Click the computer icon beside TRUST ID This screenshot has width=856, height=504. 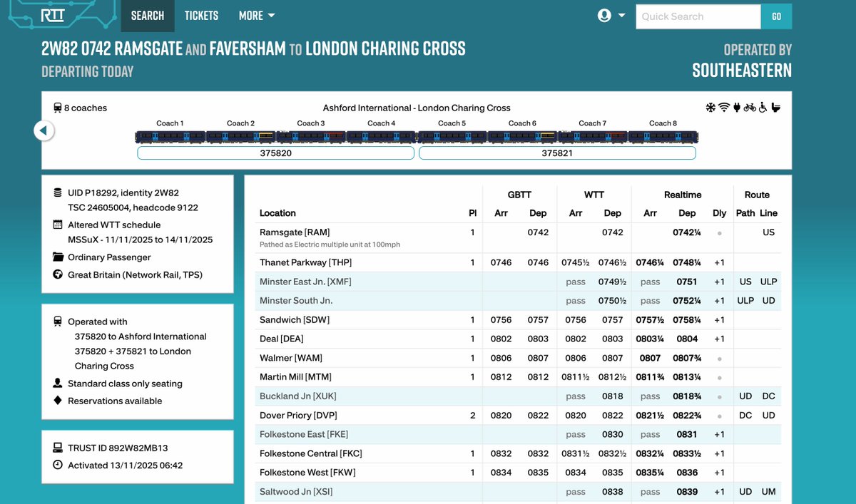58,448
